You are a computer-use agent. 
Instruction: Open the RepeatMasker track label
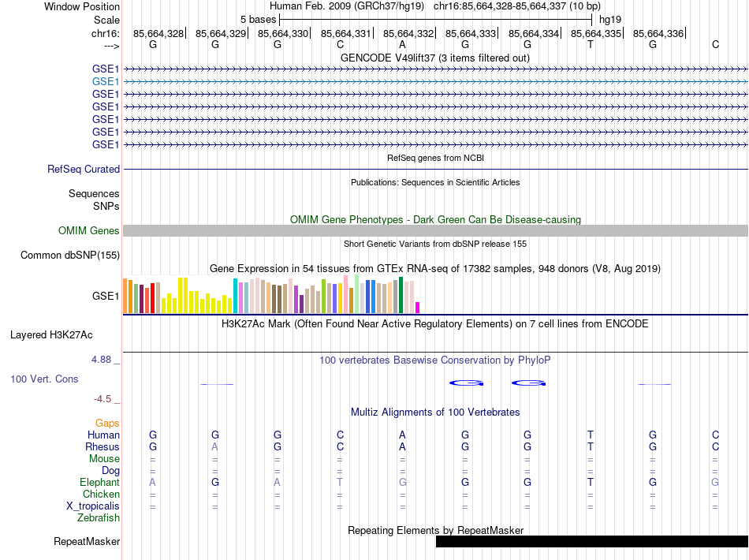87,541
